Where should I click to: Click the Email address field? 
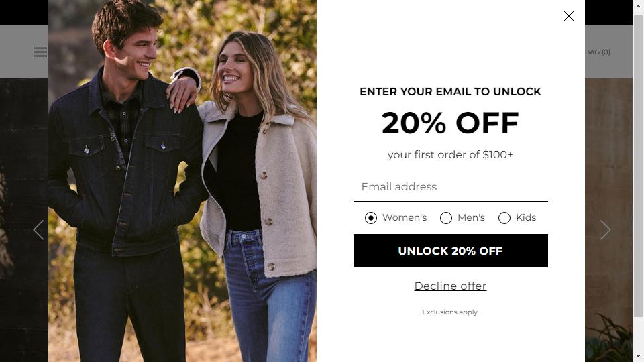pos(451,187)
